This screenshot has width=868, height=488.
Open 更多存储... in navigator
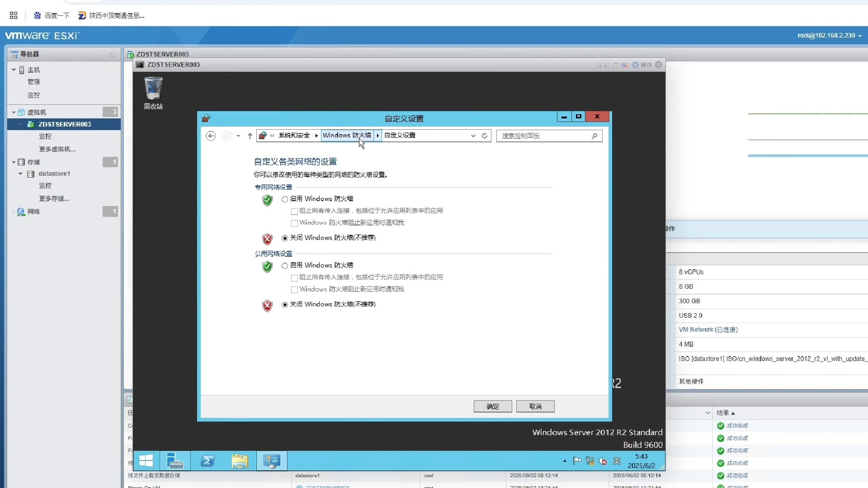pos(54,199)
